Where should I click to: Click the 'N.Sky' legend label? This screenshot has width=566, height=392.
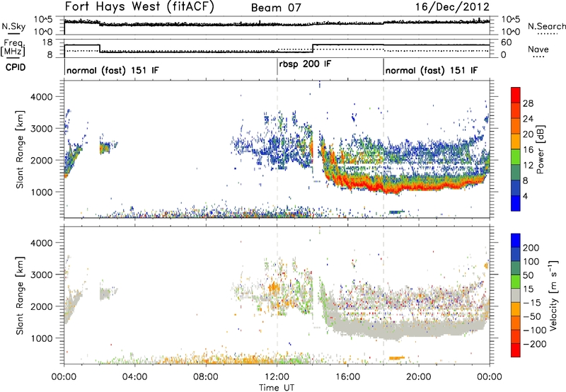pos(13,26)
